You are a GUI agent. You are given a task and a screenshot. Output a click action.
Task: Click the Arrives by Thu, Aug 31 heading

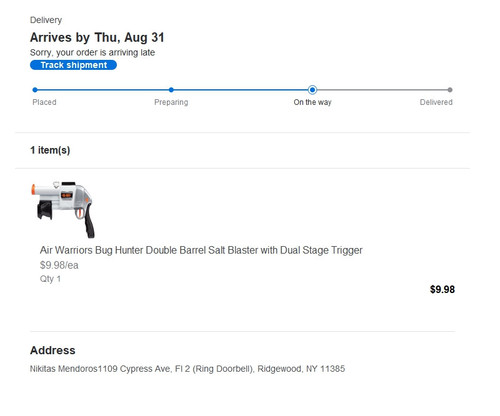(97, 37)
